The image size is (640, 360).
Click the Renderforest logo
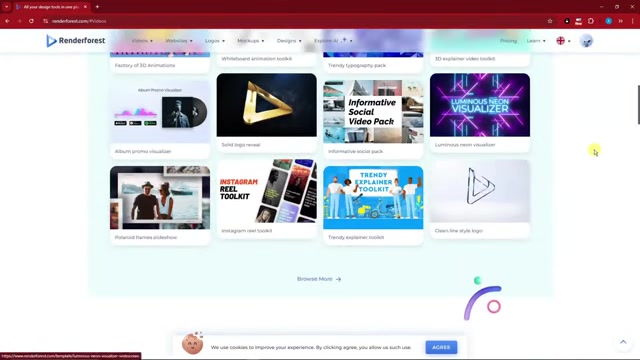76,40
